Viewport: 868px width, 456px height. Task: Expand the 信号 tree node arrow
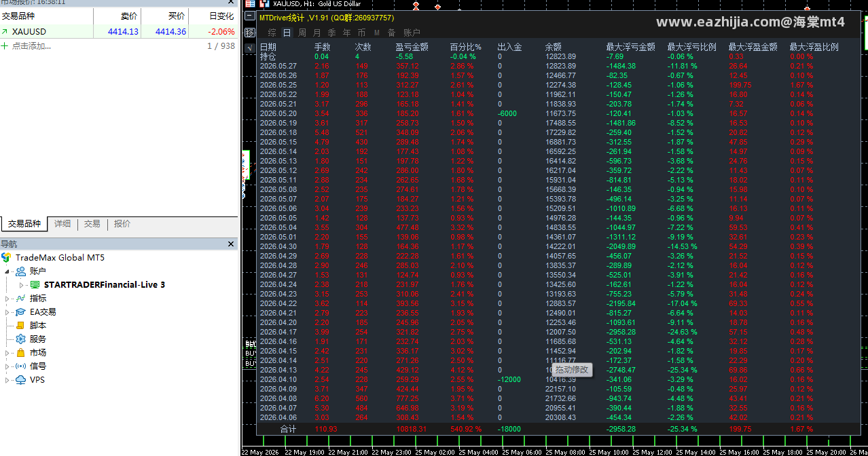7,366
